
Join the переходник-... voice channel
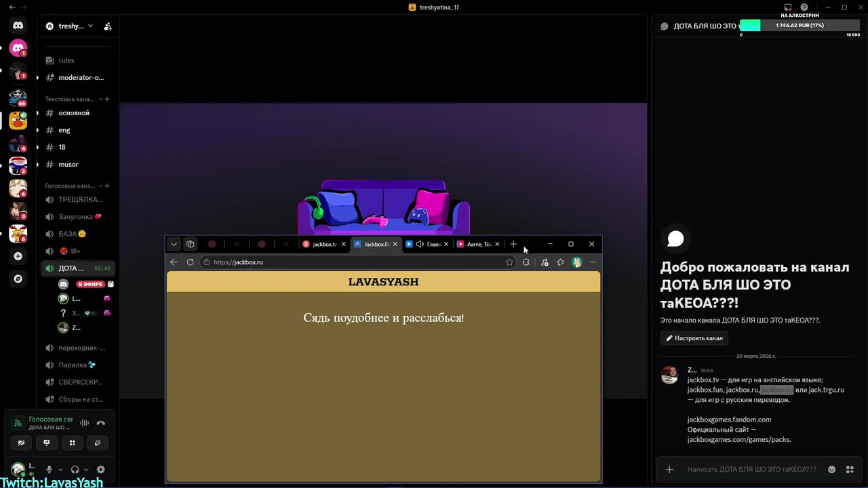tap(78, 348)
